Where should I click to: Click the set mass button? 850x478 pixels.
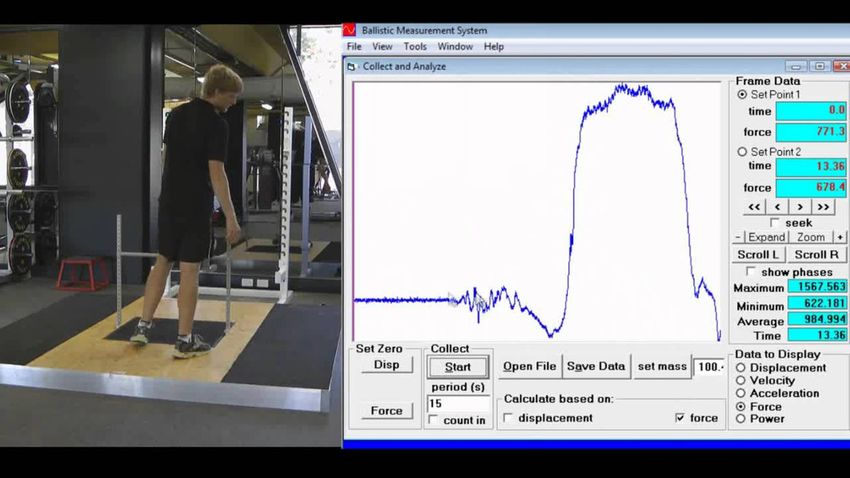tap(662, 366)
